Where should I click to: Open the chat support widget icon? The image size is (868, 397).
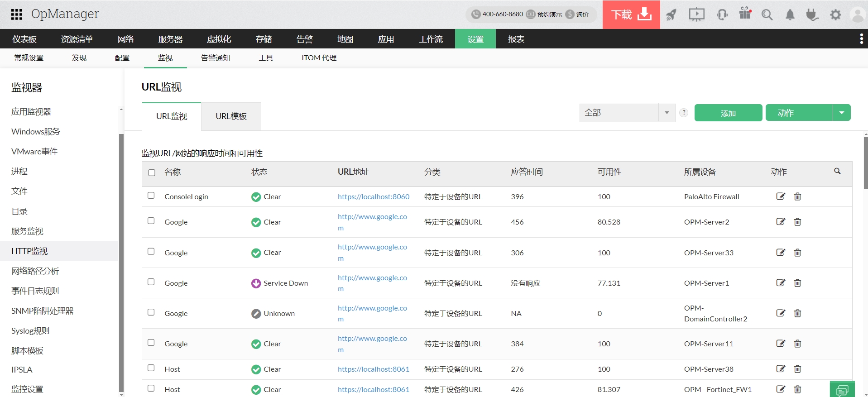pos(842,389)
